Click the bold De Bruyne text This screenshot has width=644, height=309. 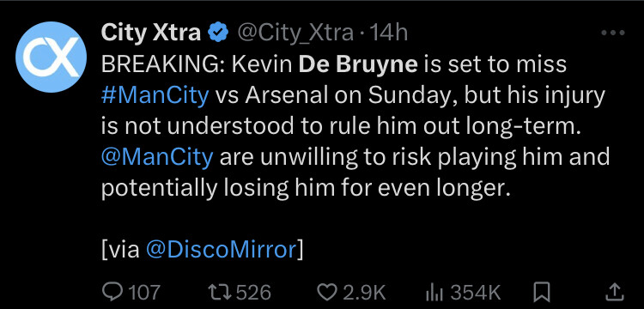click(358, 64)
